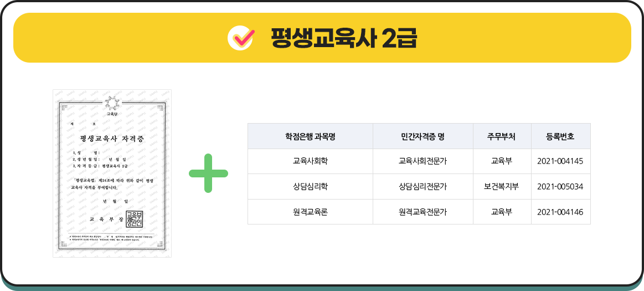The width and height of the screenshot is (644, 291).
Task: Click the 상담심리학 subject cell
Action: point(311,187)
